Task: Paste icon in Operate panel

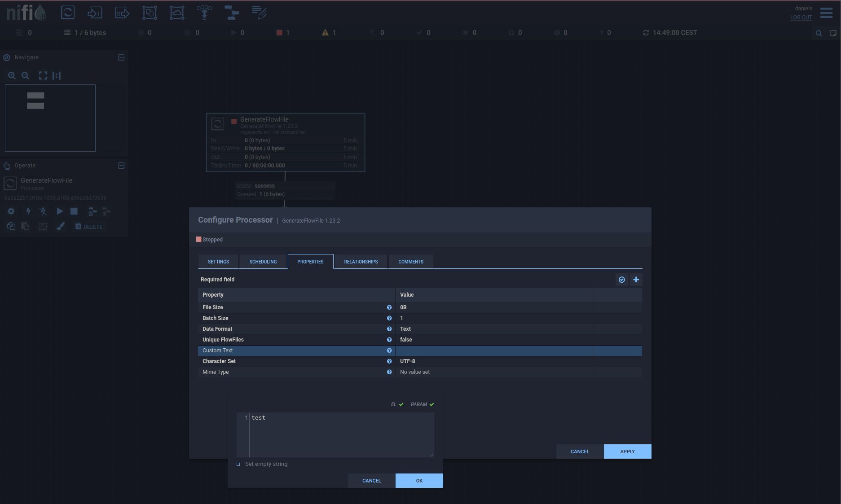Action: pos(25,226)
